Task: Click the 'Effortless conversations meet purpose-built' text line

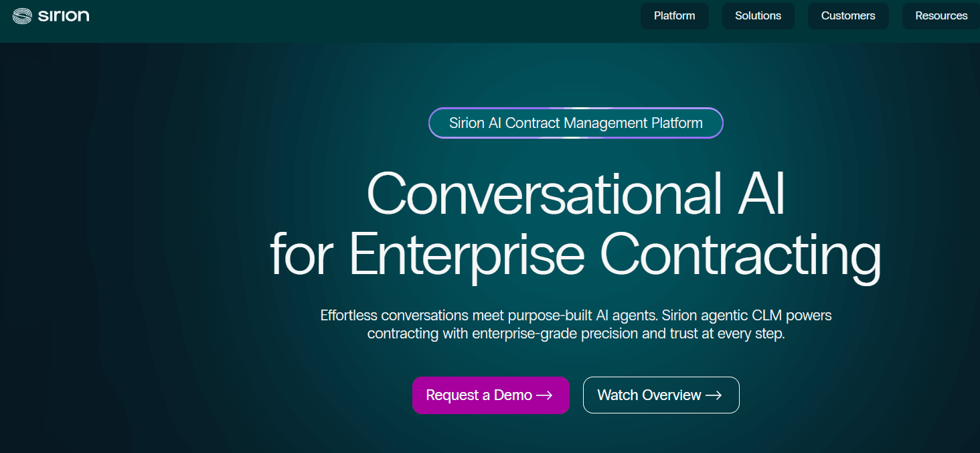Action: 576,315
